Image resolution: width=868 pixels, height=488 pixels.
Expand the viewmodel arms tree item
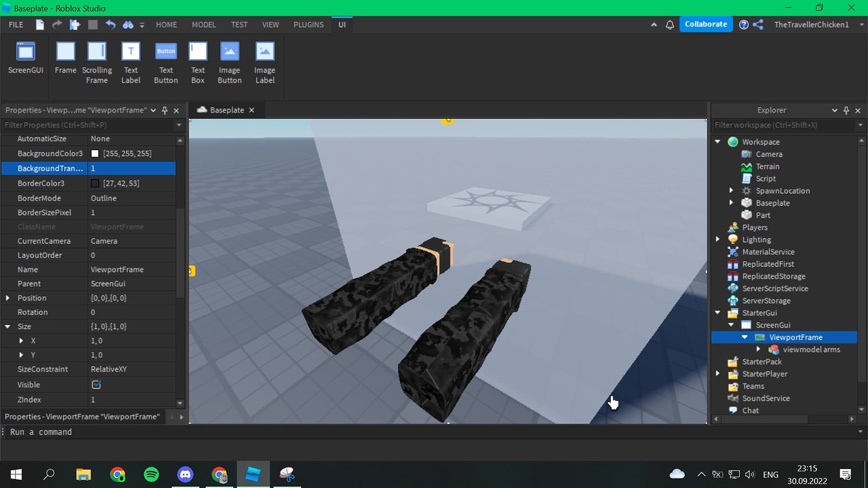pos(759,349)
